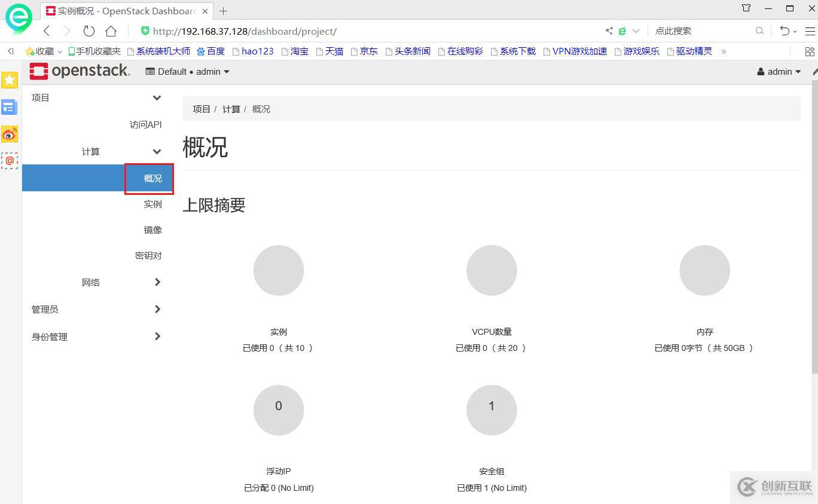Click the undo close-tab arrow icon

pyautogui.click(x=785, y=31)
